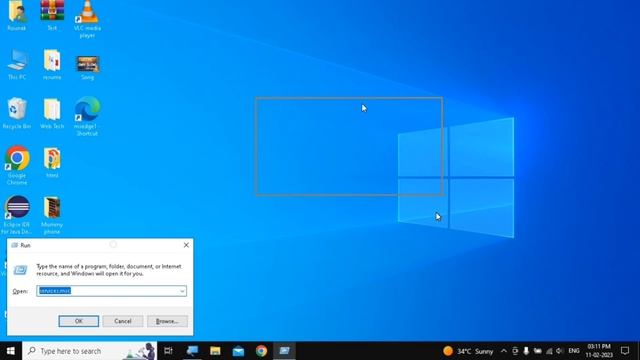
Task: Click OK in the Run dialog
Action: [79, 321]
